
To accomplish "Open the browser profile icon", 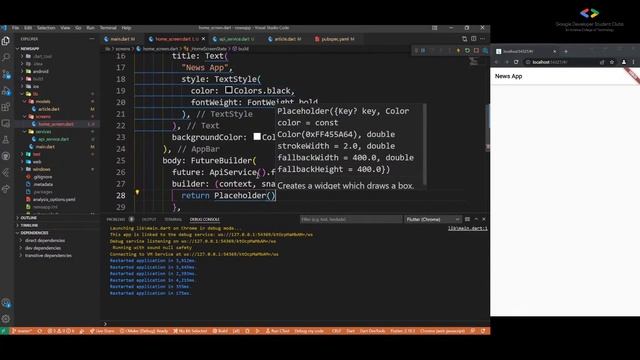I will click(x=624, y=62).
